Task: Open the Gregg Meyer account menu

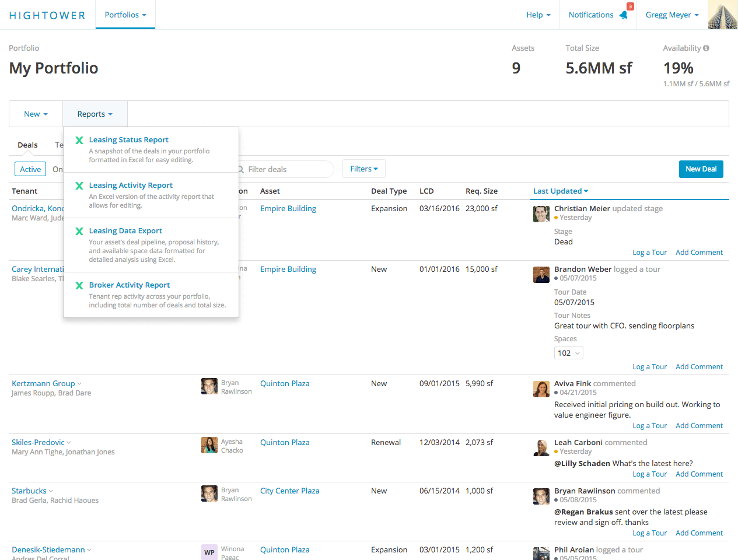Action: point(671,15)
